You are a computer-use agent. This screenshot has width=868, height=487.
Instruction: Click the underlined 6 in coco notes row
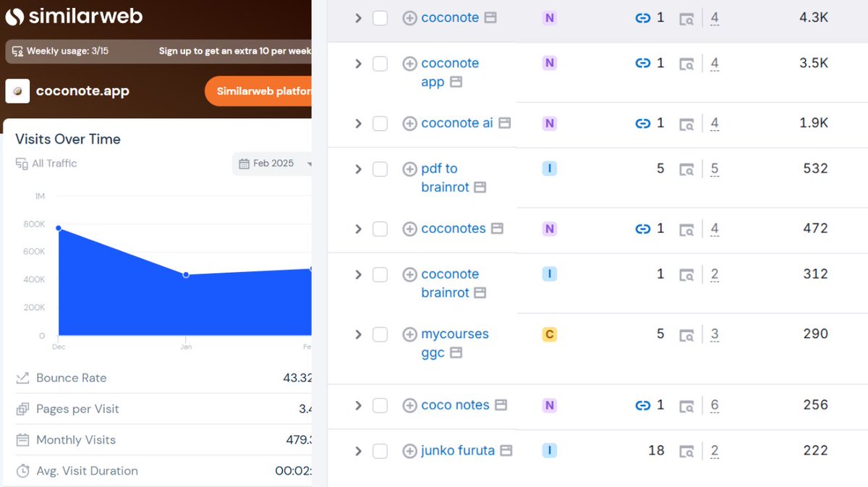coord(715,405)
